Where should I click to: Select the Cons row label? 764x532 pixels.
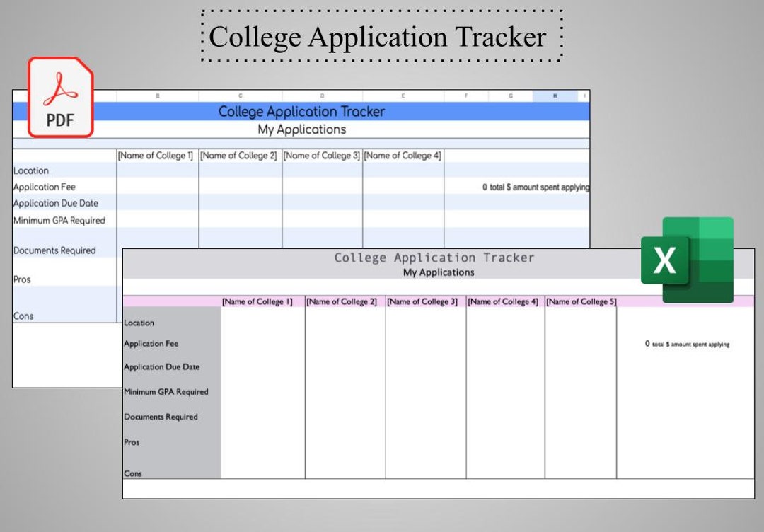pos(132,474)
